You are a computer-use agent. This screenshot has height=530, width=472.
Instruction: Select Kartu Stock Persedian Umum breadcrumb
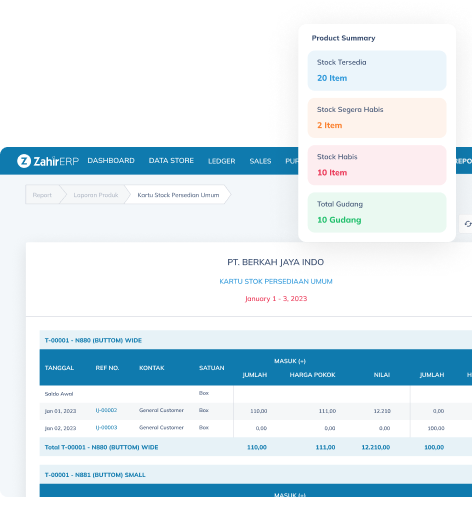tap(178, 195)
